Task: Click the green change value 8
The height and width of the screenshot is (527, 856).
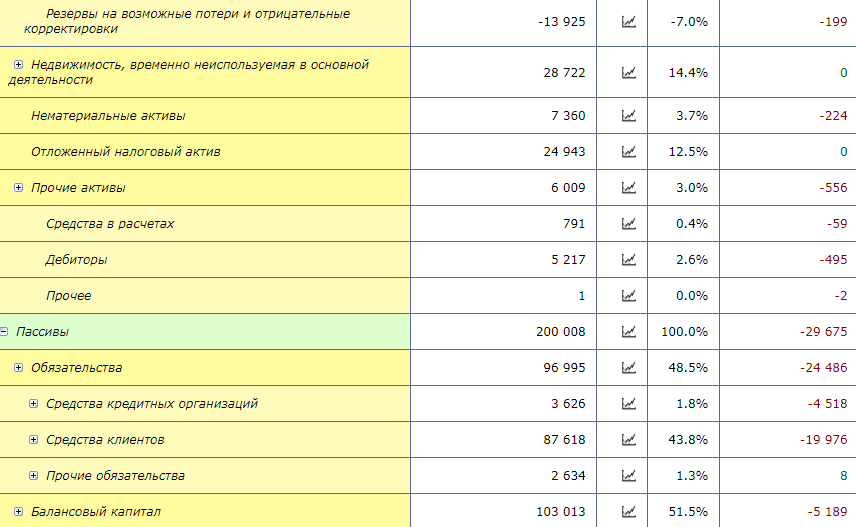Action: coord(844,476)
